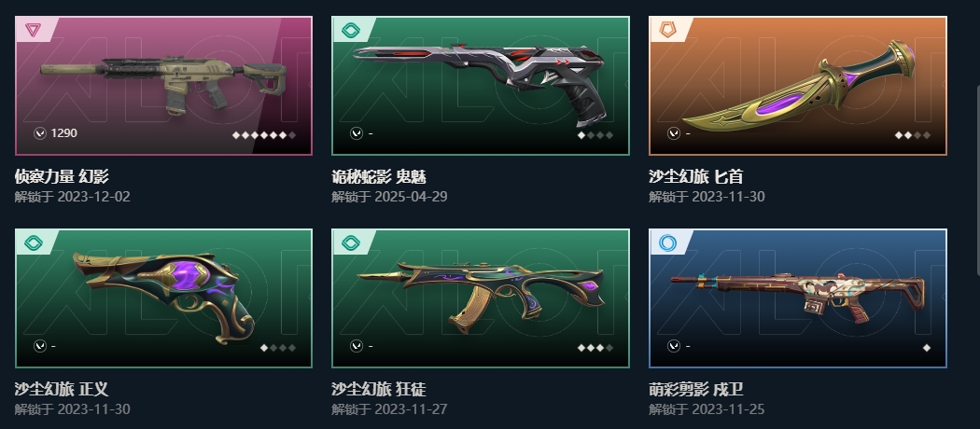Select the 沙尘幻旅 狂徒 rifle thumbnail
This screenshot has width=980, height=429.
[481, 298]
